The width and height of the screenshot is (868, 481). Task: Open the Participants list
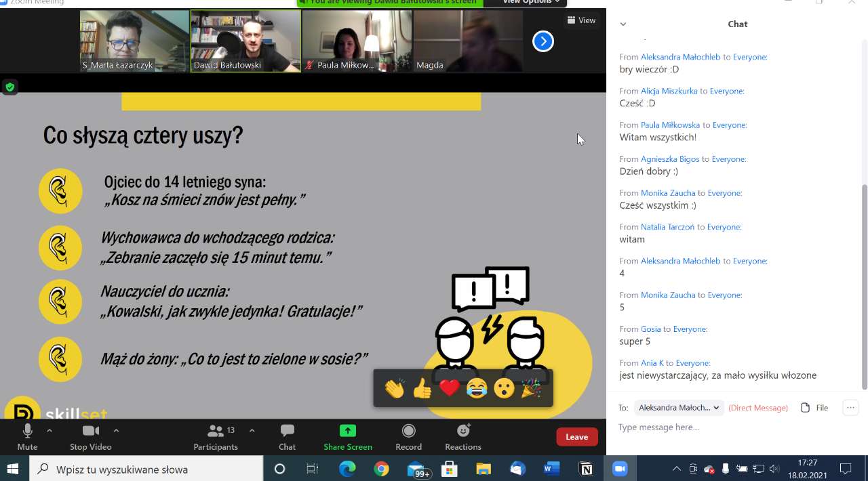(x=216, y=436)
